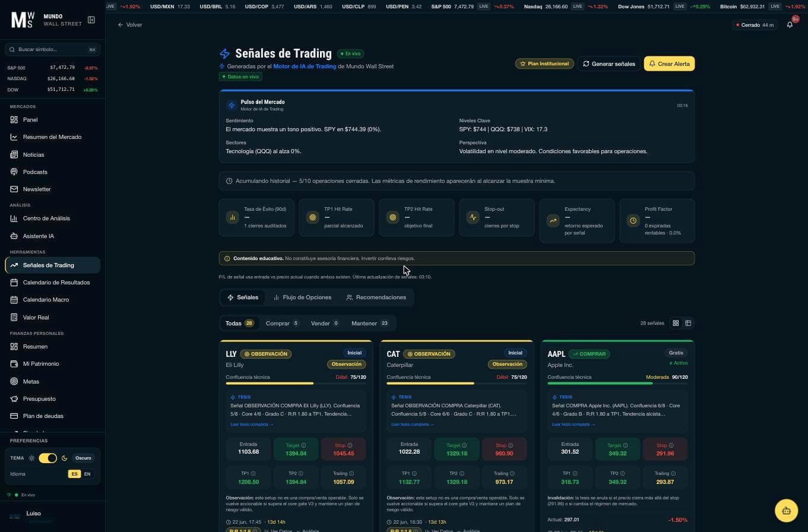Open the AI assistant robot bubble
Image resolution: width=808 pixels, height=532 pixels.
point(786,511)
